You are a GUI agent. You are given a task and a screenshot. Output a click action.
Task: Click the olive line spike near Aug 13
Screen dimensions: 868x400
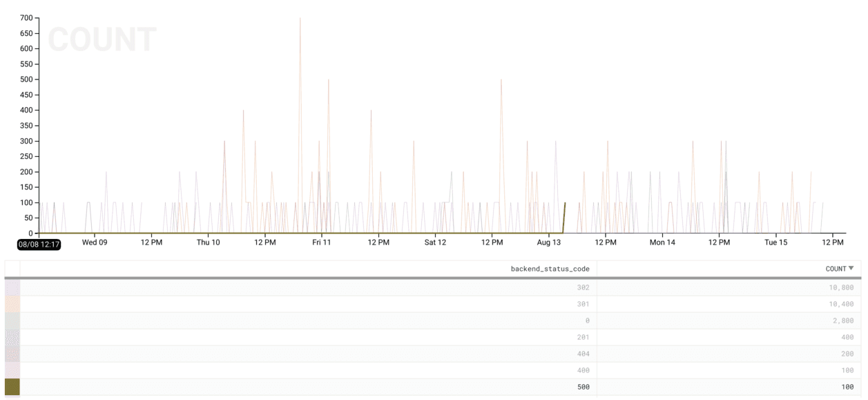(565, 205)
